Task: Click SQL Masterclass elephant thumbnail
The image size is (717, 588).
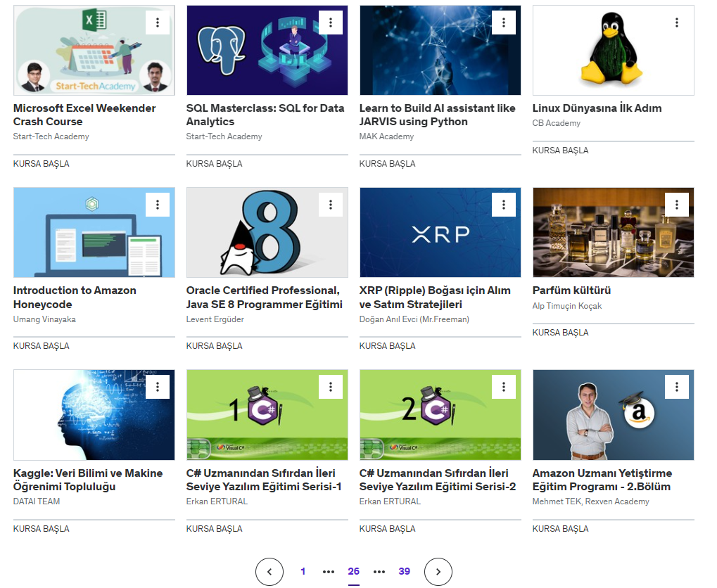Action: click(x=267, y=51)
